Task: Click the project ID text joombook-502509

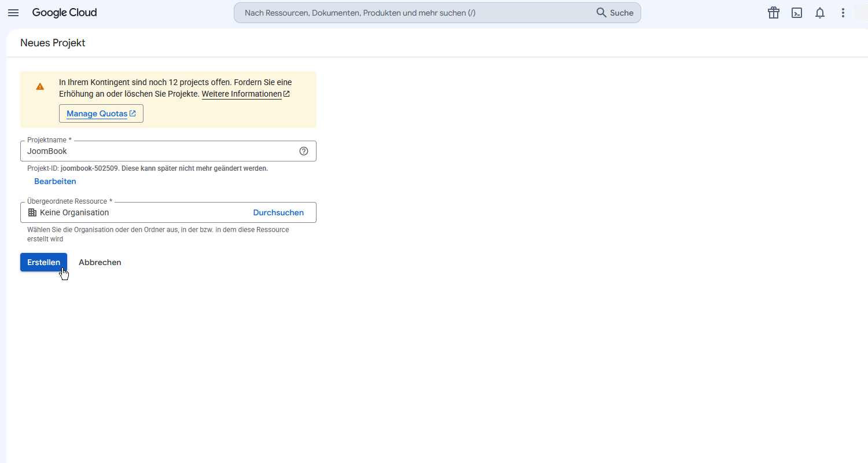Action: click(89, 168)
